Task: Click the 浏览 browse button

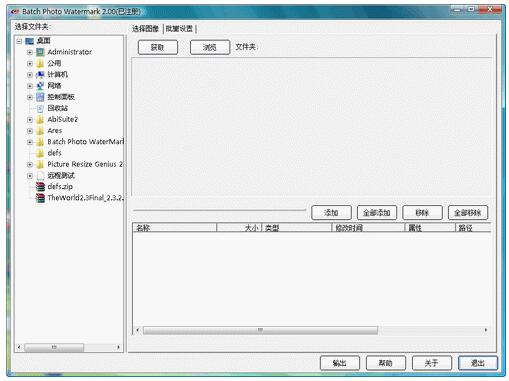Action: click(210, 47)
